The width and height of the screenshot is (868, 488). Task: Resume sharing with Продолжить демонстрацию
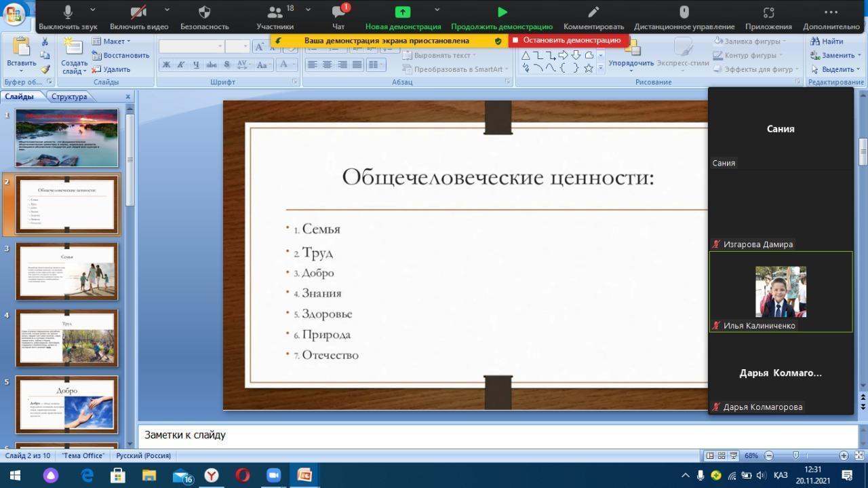point(502,17)
